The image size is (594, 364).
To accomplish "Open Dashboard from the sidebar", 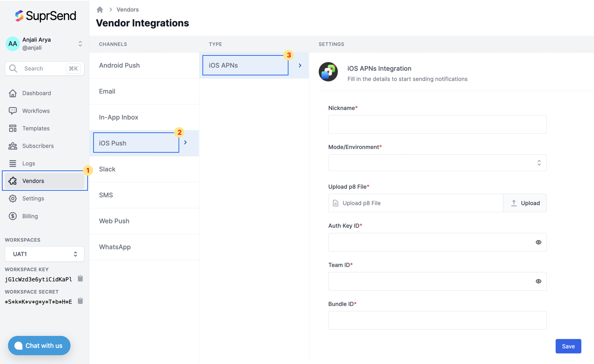I will (x=36, y=93).
